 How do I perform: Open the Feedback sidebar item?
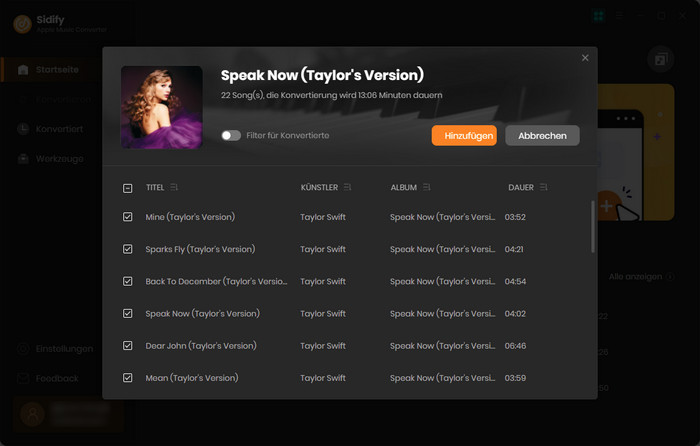(50, 379)
